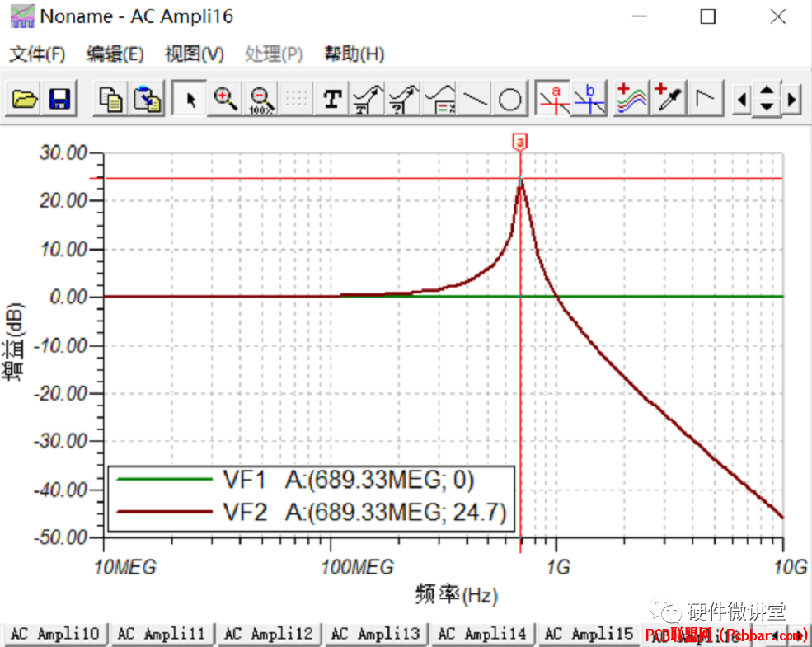Viewport: 812px width, 647px height.
Task: Click the VF2 dark red legend line
Action: pos(165,513)
